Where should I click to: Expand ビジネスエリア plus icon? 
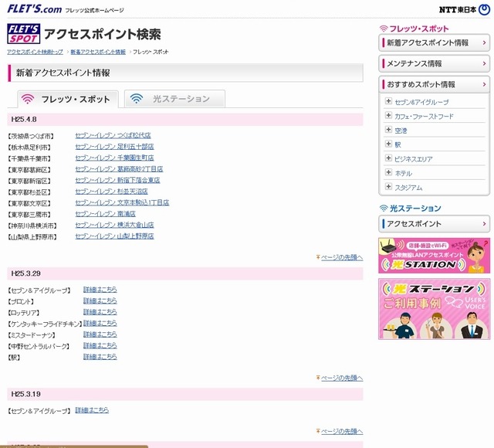coord(388,158)
